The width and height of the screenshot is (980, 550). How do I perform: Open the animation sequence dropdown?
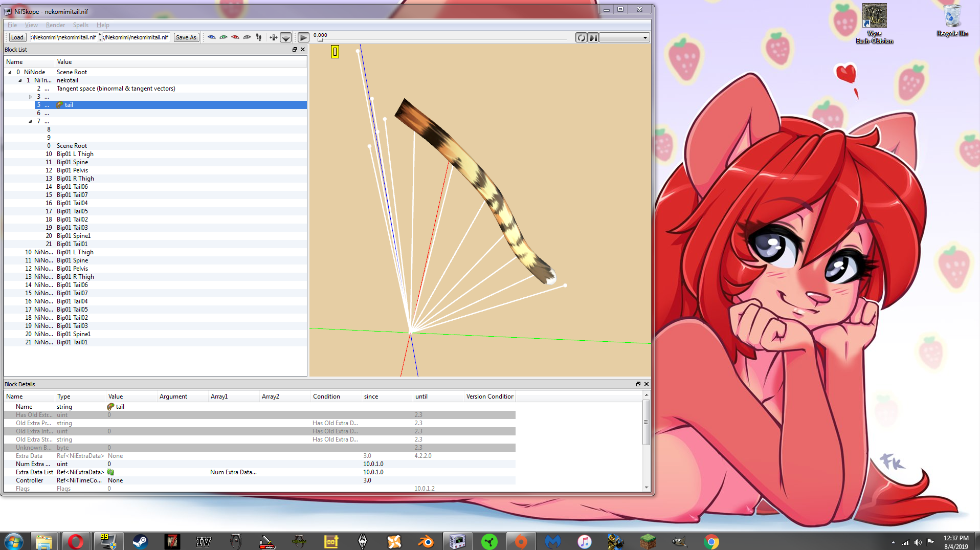(x=625, y=37)
